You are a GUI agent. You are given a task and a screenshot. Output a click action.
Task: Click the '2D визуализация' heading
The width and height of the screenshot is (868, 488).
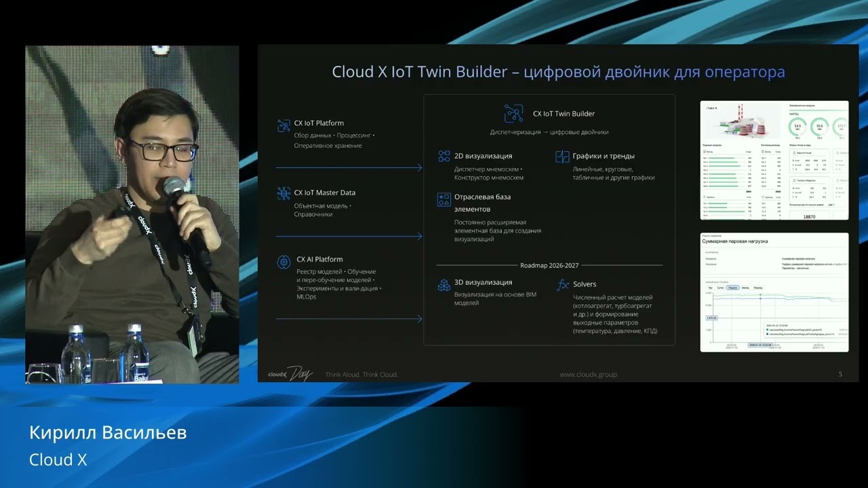(484, 156)
